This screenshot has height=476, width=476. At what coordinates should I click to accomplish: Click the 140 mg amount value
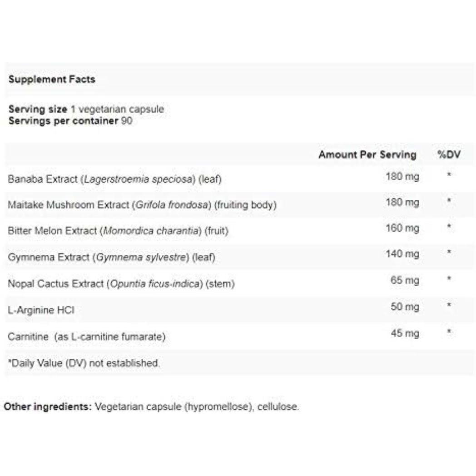pyautogui.click(x=402, y=253)
